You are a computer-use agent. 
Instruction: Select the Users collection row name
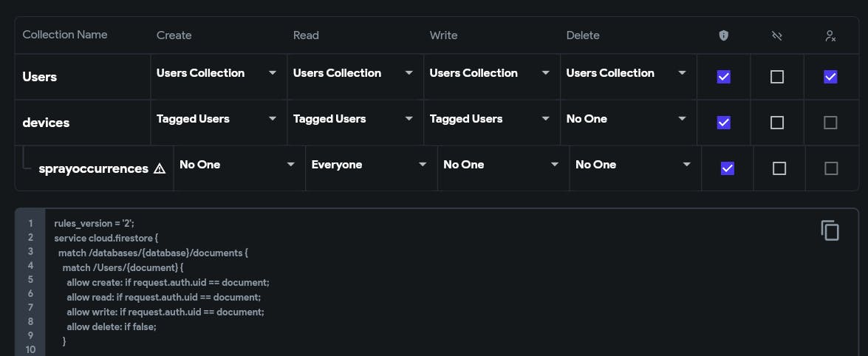pos(40,77)
